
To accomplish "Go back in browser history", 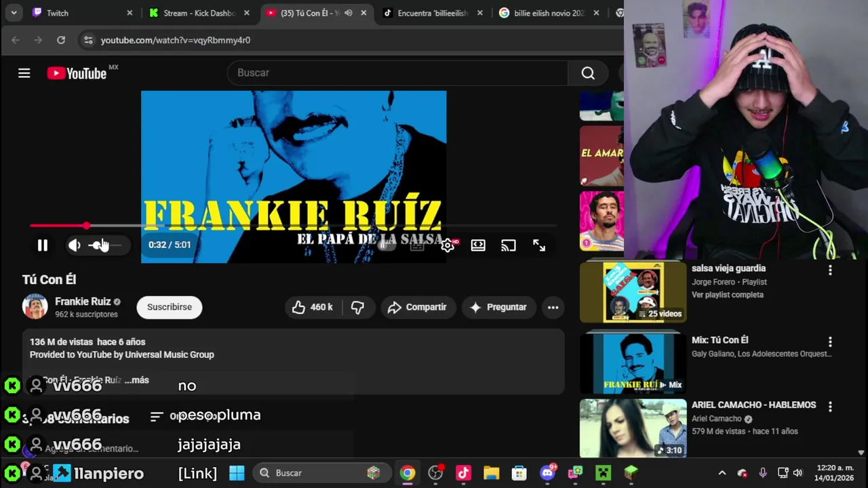I will tap(15, 40).
